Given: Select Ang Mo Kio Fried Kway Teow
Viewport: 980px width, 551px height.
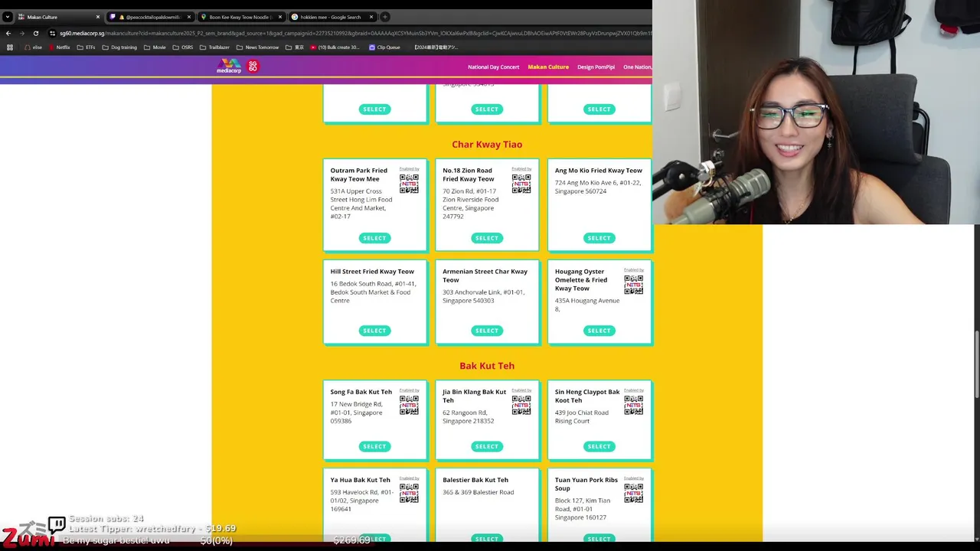Looking at the screenshot, I should point(599,238).
